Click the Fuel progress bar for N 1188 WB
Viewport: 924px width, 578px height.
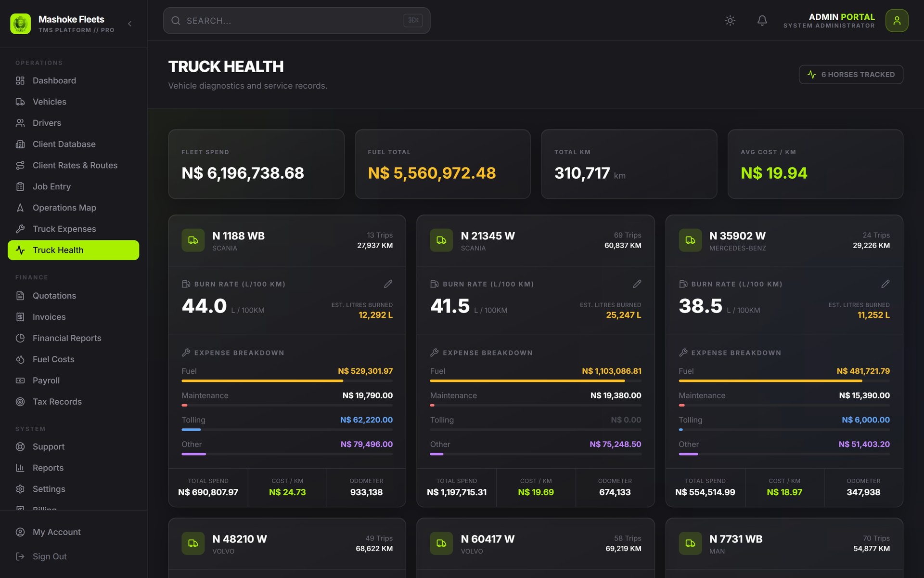pos(287,381)
